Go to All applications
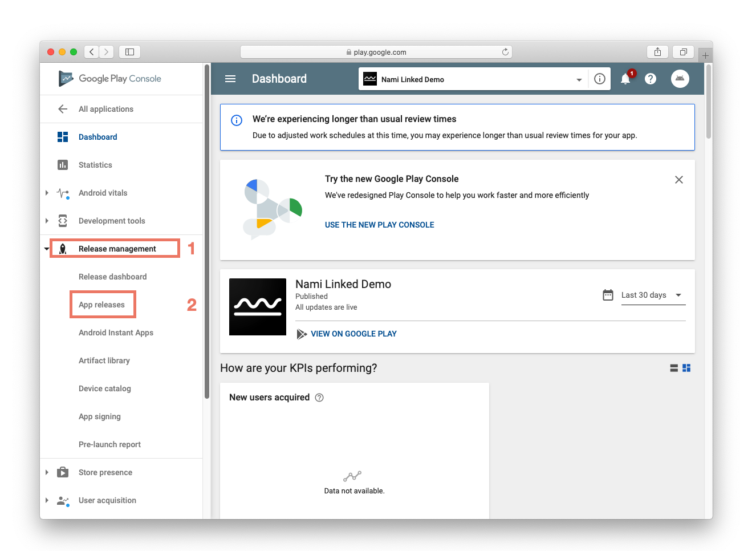756x551 pixels. pos(106,109)
